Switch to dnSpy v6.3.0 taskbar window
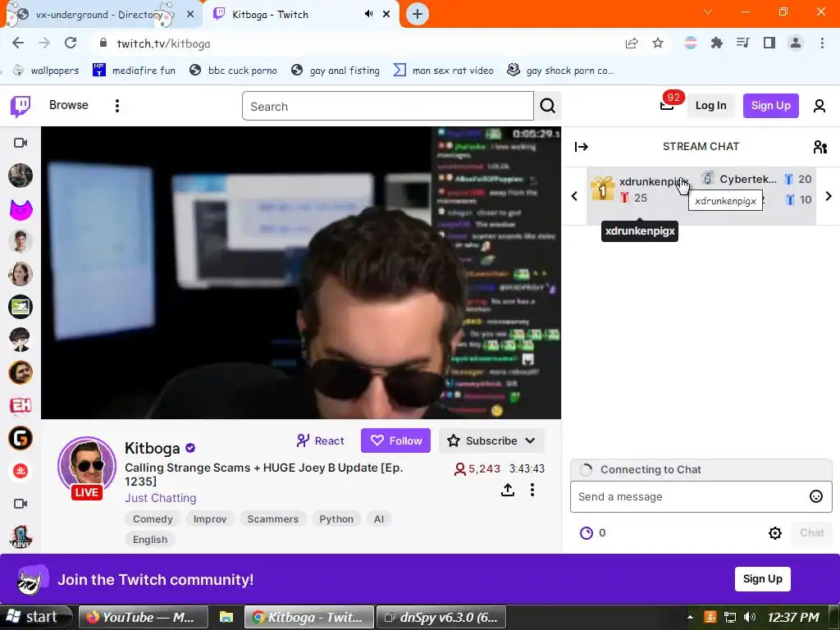Screen dimensions: 840x630 (x=442, y=617)
